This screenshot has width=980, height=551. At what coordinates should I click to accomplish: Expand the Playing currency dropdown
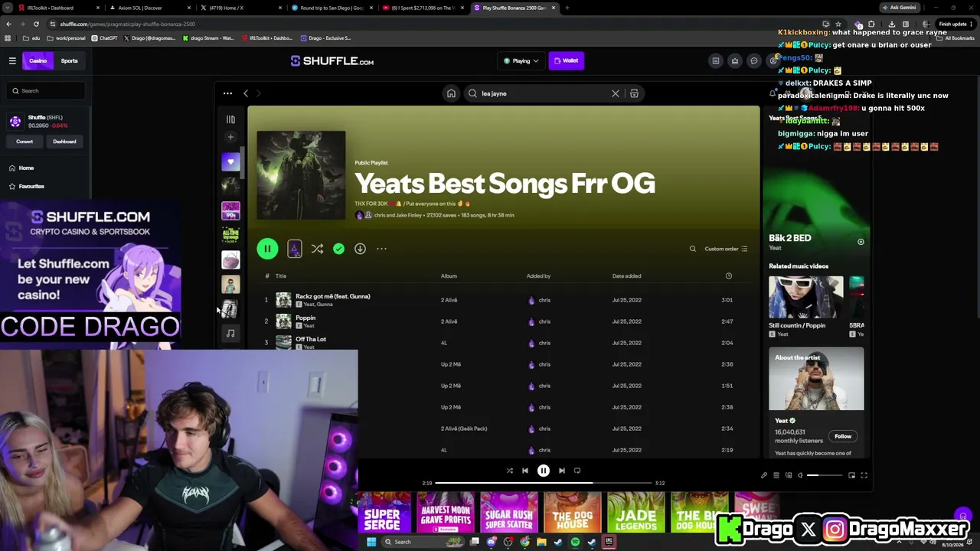[x=521, y=60]
